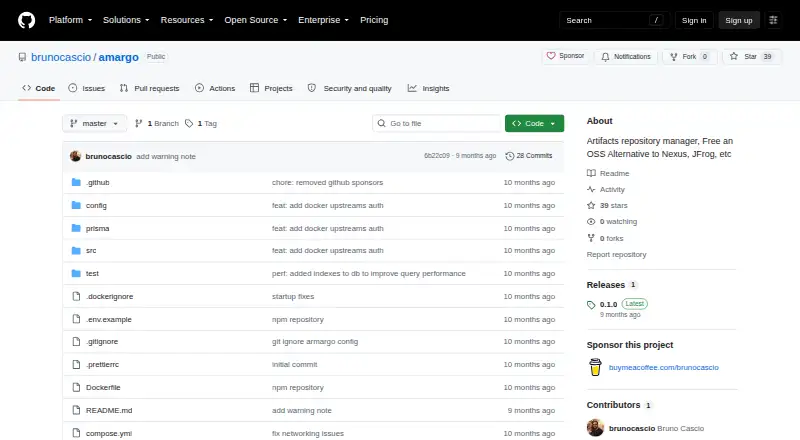Open the GitHub home logo

(x=27, y=20)
